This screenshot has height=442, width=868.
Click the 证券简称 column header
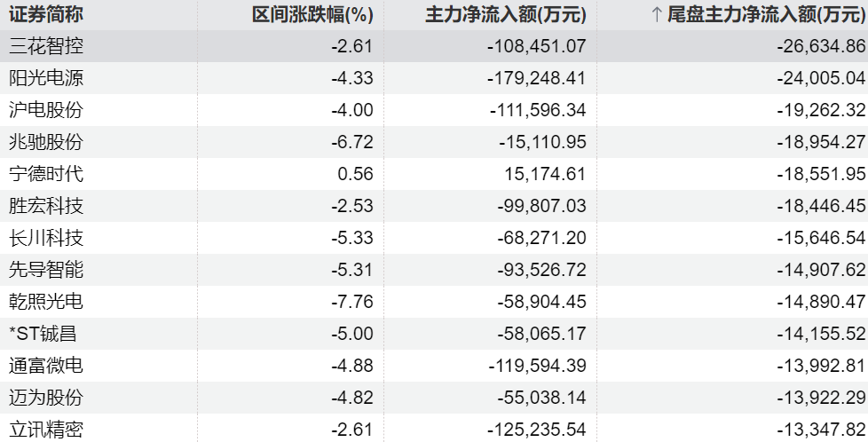(x=46, y=14)
